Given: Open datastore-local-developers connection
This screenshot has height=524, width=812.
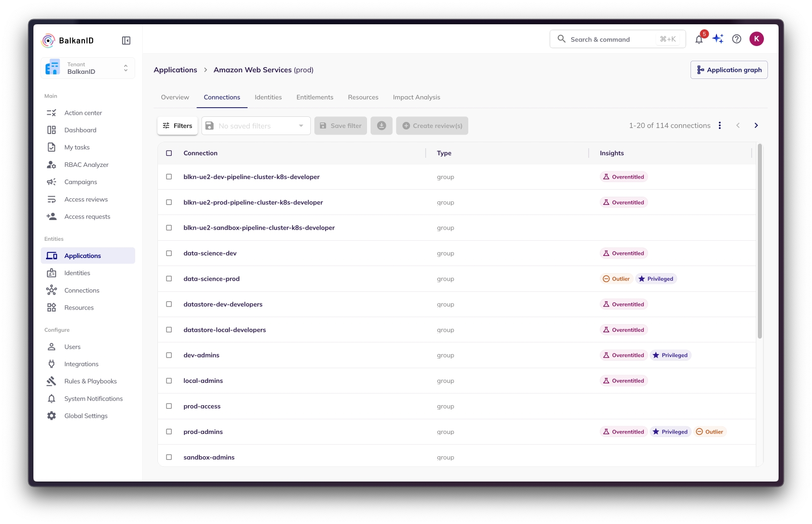Looking at the screenshot, I should [225, 330].
